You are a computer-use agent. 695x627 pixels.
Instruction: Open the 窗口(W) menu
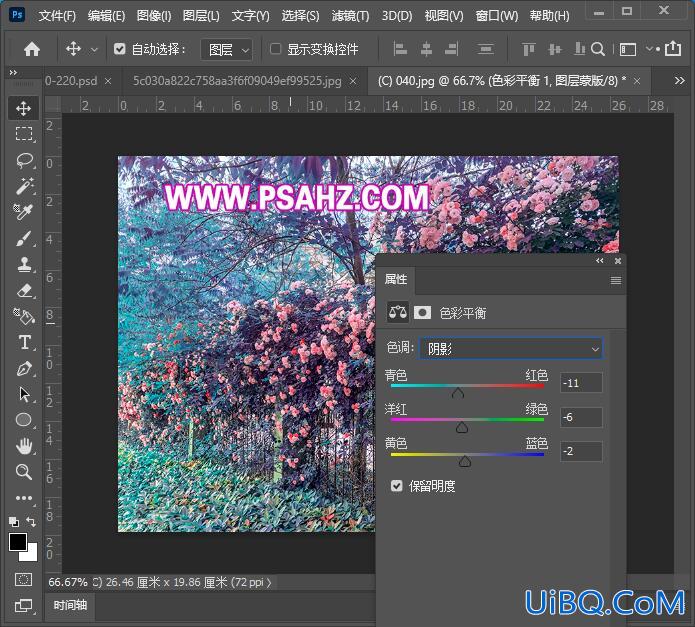pyautogui.click(x=496, y=16)
